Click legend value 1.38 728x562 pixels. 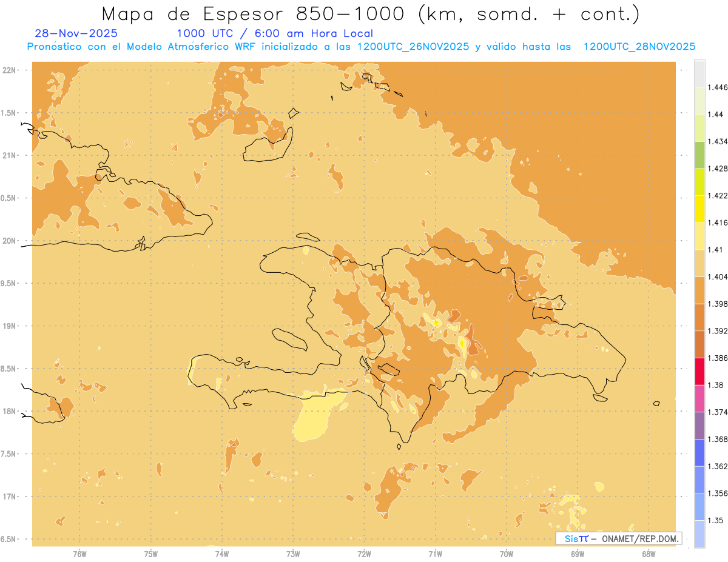(x=715, y=385)
